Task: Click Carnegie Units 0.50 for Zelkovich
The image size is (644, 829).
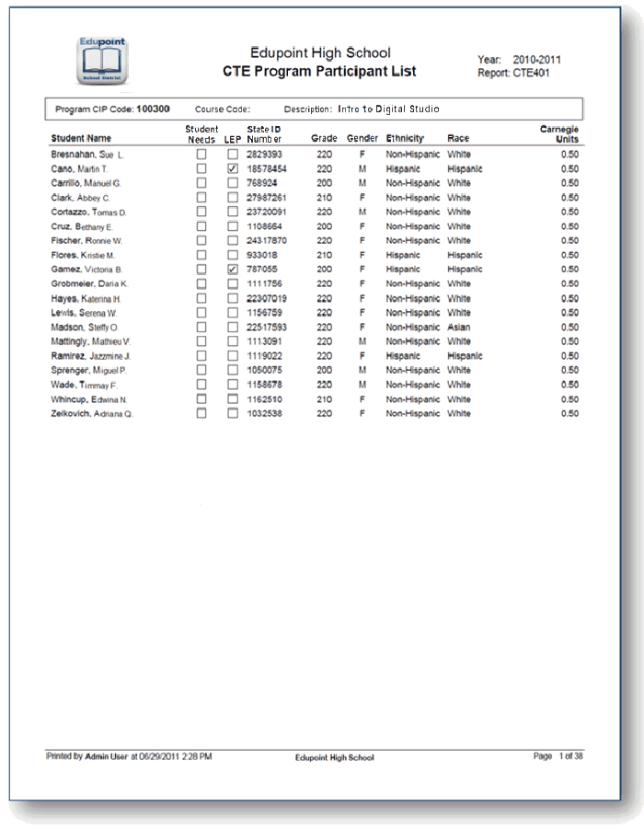Action: pos(569,413)
